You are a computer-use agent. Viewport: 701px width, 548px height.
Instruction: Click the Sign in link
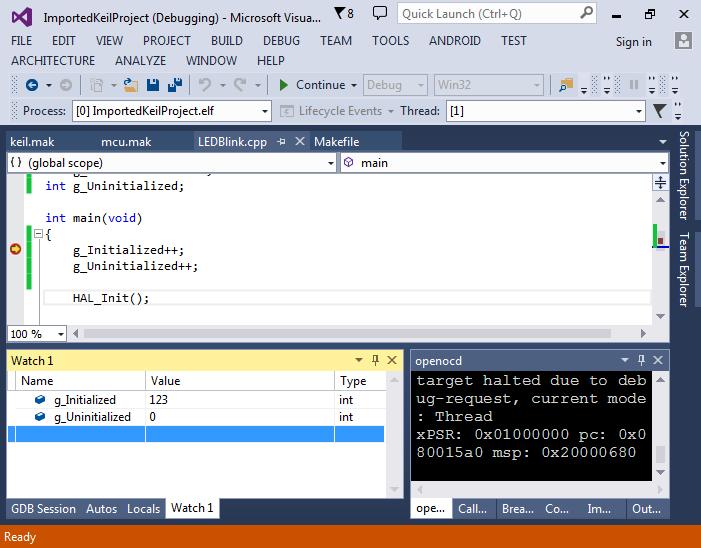point(633,42)
